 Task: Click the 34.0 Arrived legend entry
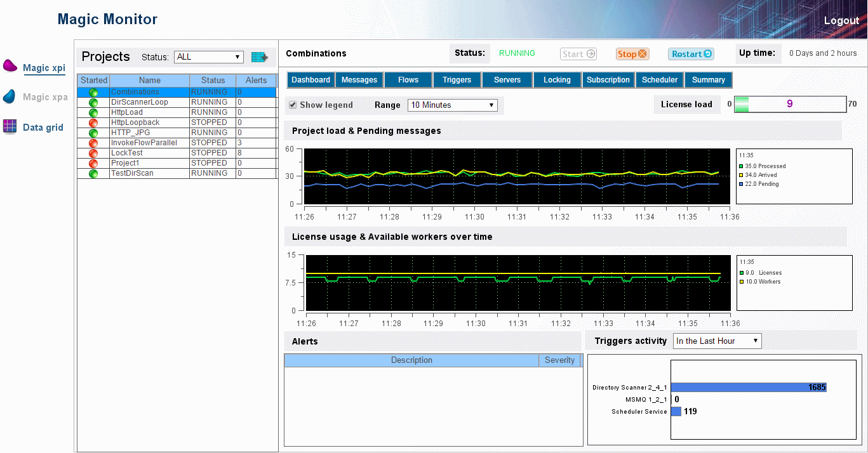click(x=758, y=175)
